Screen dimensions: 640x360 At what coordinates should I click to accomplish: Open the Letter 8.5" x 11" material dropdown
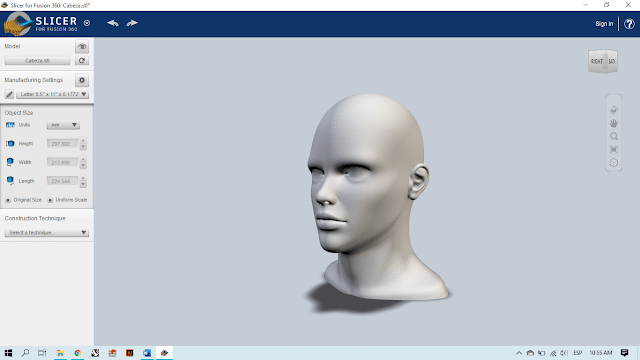pyautogui.click(x=52, y=94)
